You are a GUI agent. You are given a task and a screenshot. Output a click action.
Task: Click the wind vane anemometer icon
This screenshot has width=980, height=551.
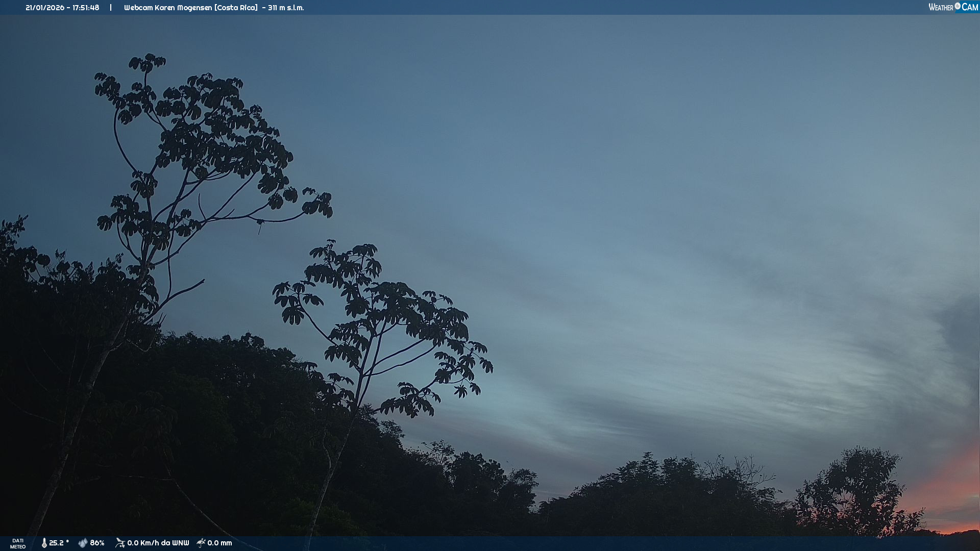point(120,543)
